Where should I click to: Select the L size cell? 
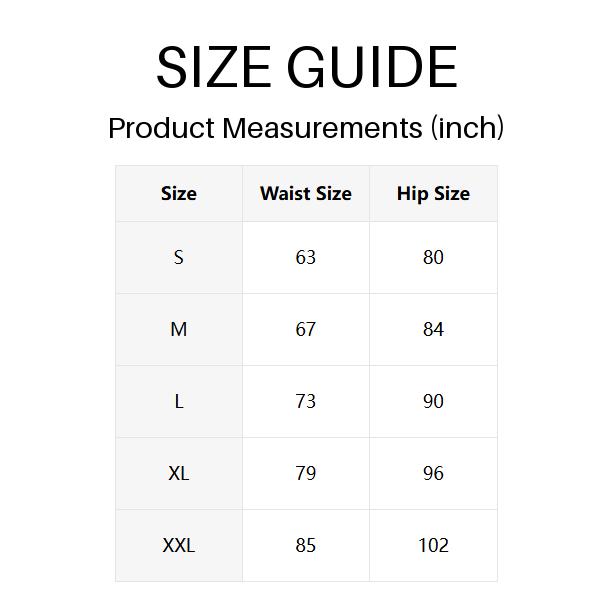[x=179, y=402]
